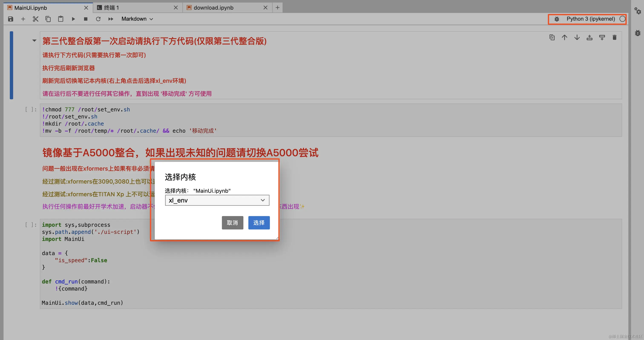Viewport: 644px width, 340px height.
Task: Interrupt the kernel with the stop icon
Action: point(86,19)
